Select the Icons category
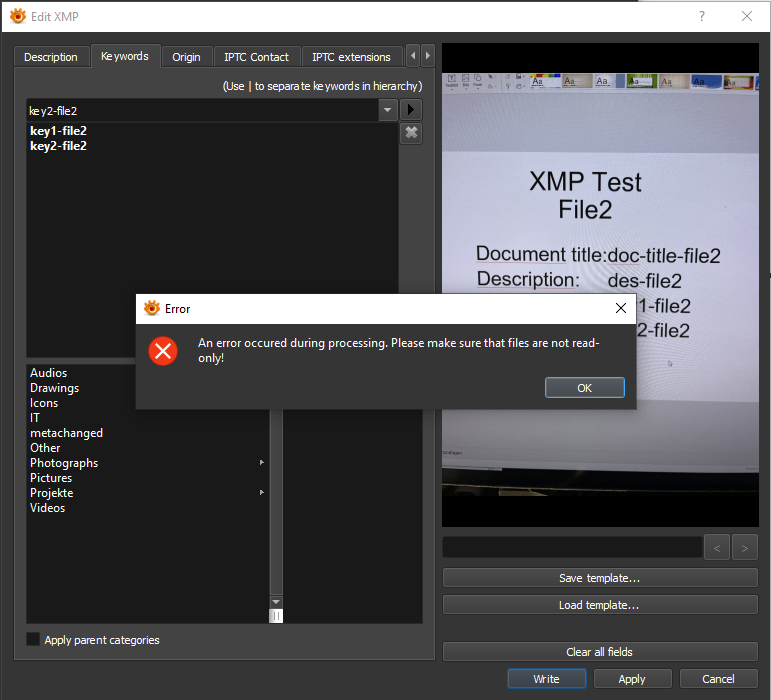This screenshot has width=771, height=700. click(x=44, y=403)
